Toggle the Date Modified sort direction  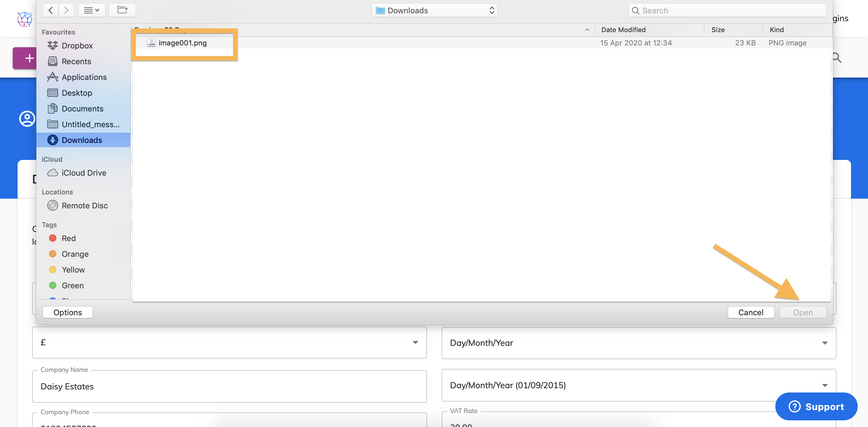(587, 30)
